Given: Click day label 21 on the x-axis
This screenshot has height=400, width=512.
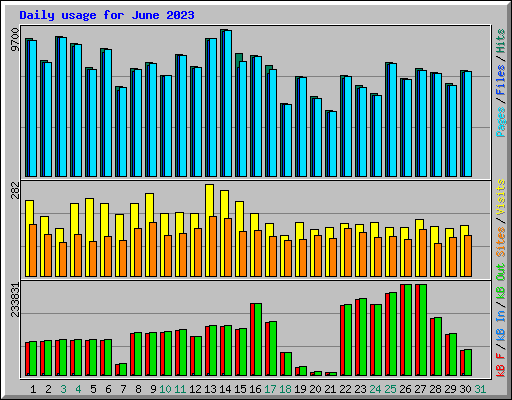Looking at the screenshot, I should click(x=330, y=389).
